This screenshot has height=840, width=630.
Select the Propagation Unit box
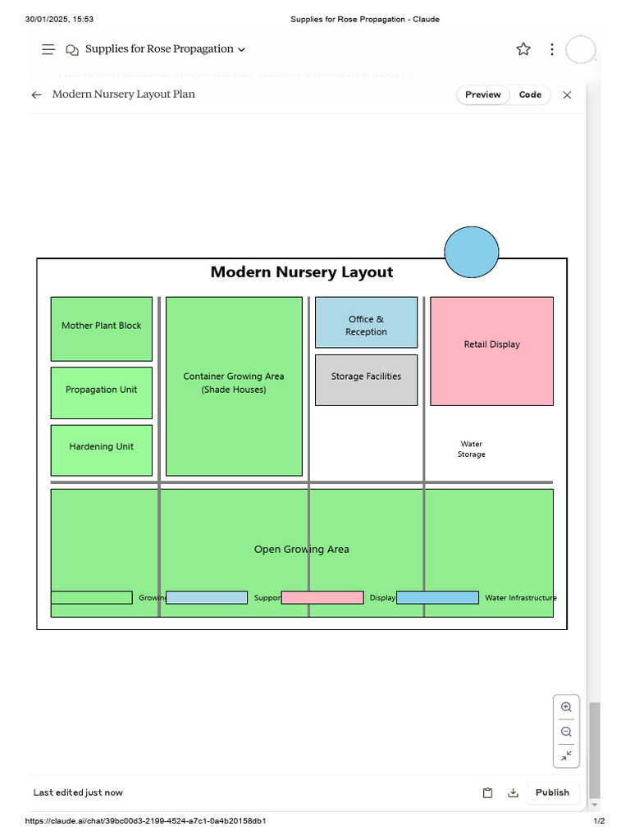pos(101,393)
